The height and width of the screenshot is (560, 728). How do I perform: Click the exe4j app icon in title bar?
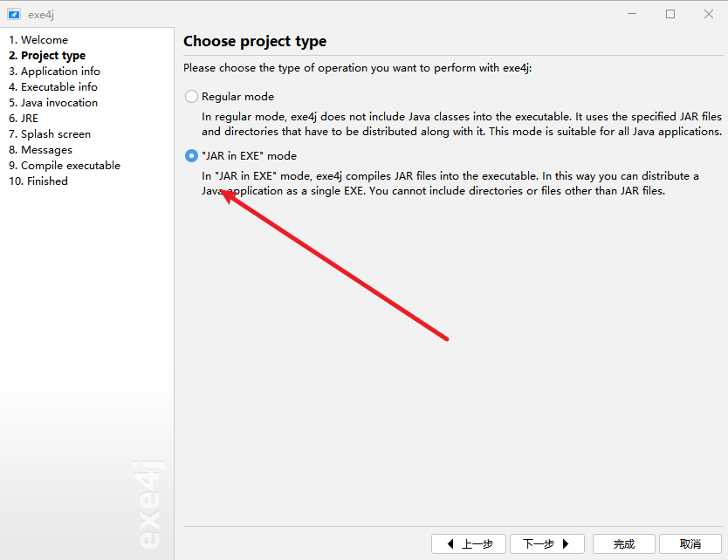(14, 14)
